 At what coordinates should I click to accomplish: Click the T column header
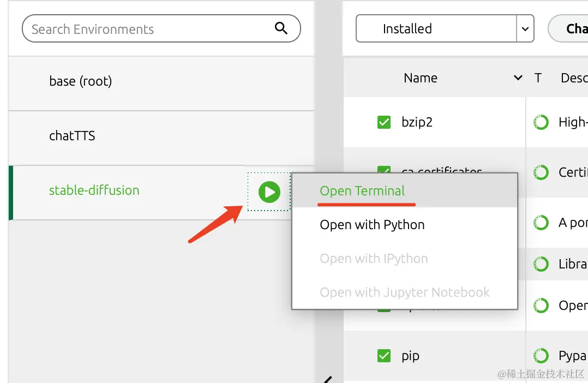538,78
